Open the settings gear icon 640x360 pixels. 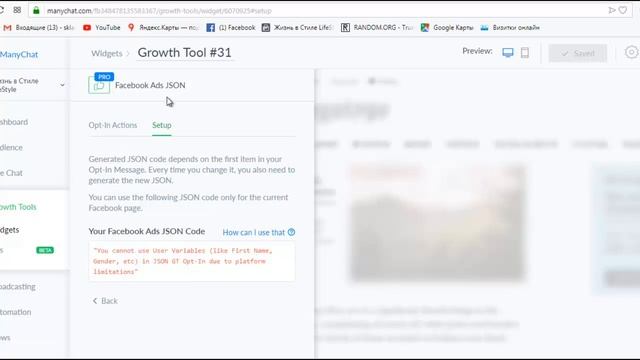[631, 52]
